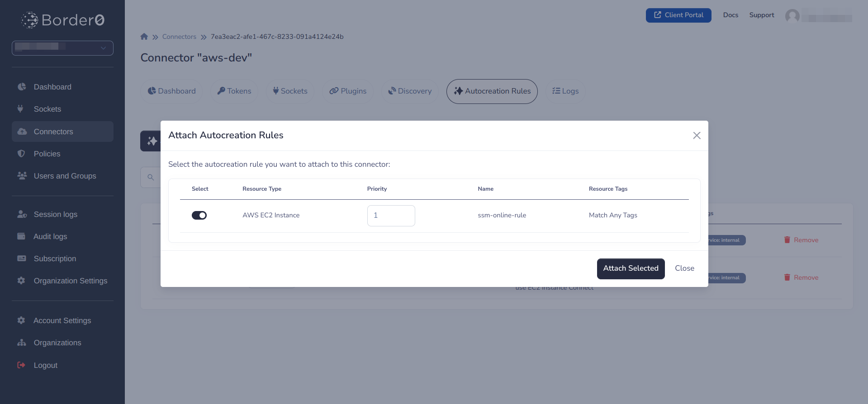Viewport: 868px width, 404px height.
Task: Switch to the Plugins tab
Action: click(x=348, y=91)
